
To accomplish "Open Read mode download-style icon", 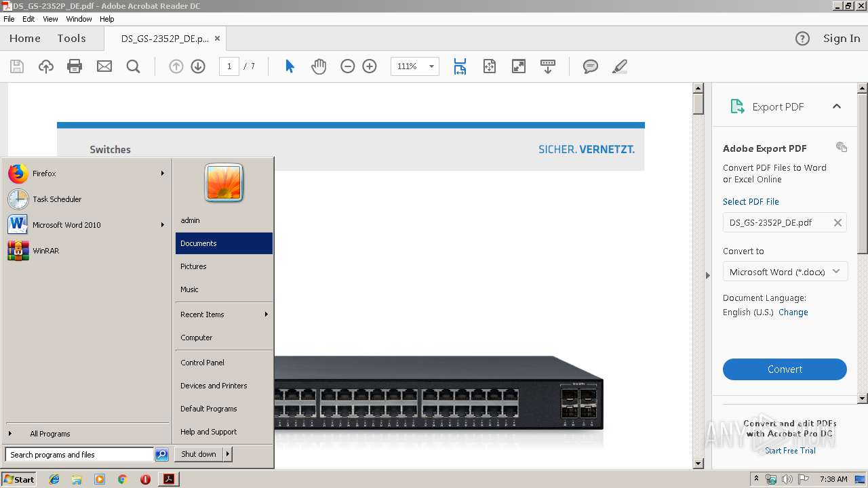I will coord(548,66).
